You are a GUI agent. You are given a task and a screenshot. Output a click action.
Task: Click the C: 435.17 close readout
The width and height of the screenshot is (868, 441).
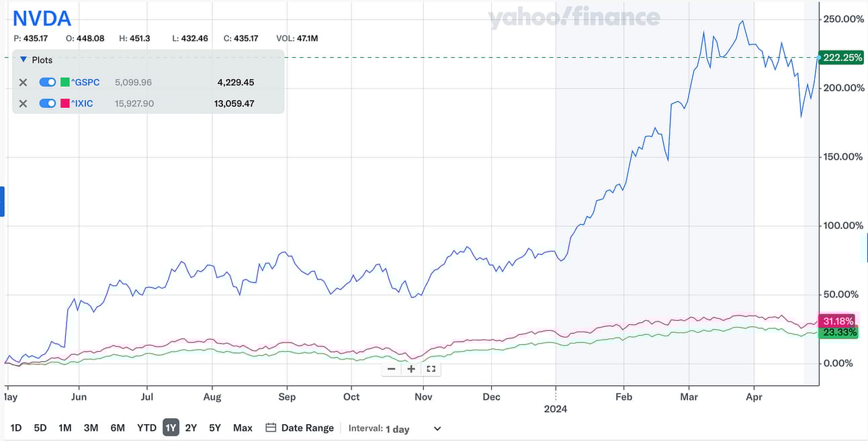pos(241,38)
